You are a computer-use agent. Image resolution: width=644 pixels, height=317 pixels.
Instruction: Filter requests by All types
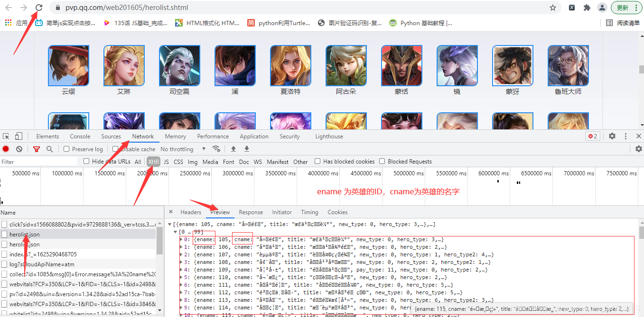pyautogui.click(x=138, y=162)
